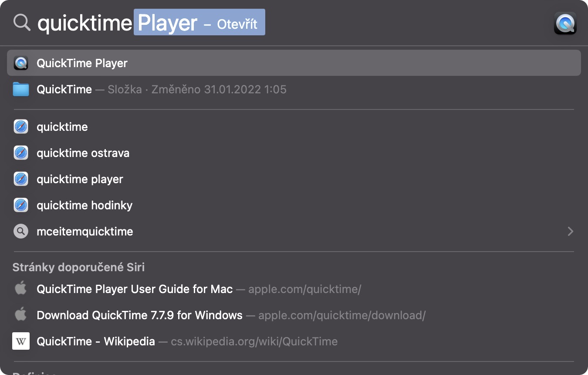
Task: Select the "quicktime" Safari suggestion
Action: click(62, 127)
